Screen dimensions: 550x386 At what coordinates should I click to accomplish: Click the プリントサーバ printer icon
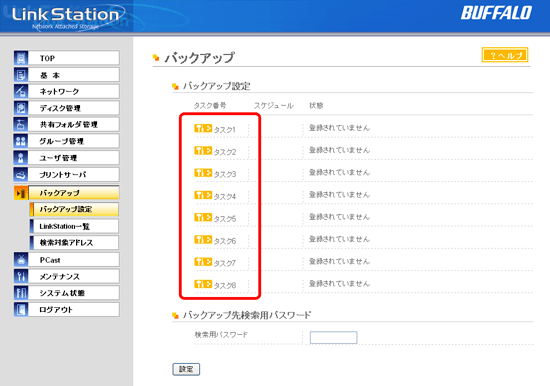pos(21,174)
